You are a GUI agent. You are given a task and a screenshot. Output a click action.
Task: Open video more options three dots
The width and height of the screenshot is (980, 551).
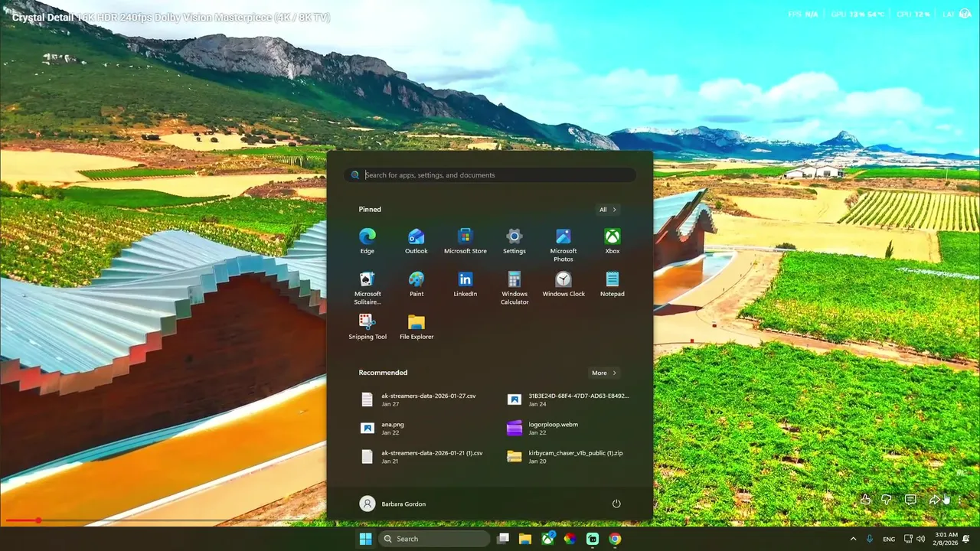959,499
